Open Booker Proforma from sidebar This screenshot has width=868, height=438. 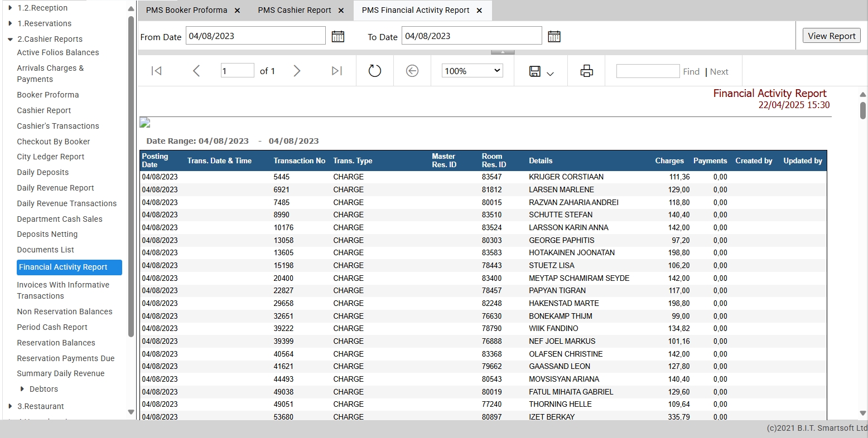(x=48, y=95)
